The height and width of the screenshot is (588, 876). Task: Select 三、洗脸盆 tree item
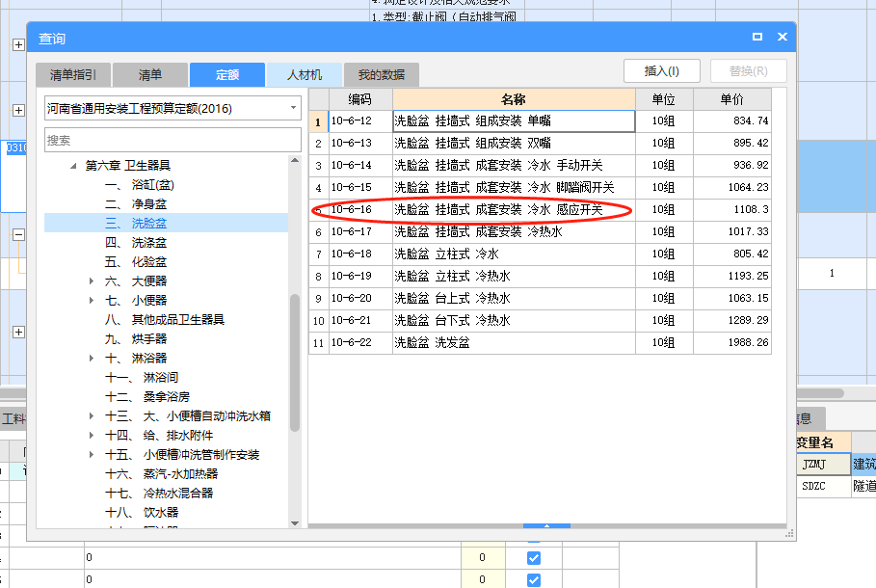[136, 224]
